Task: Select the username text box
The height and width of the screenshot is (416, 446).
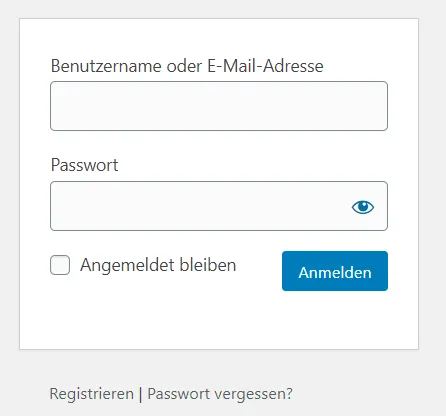Action: click(219, 106)
